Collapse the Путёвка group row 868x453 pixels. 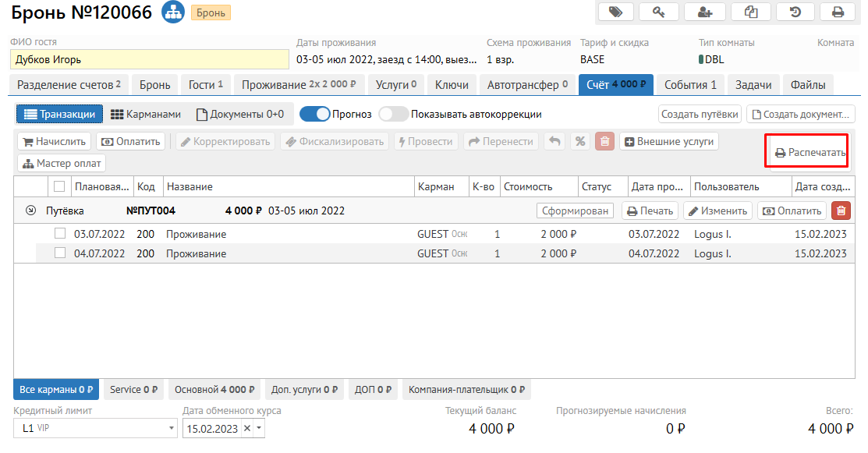click(x=30, y=211)
